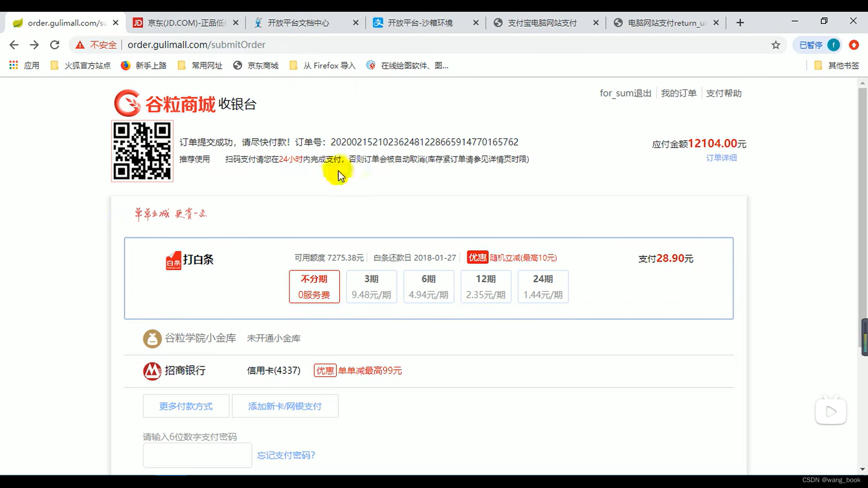This screenshot has height=488, width=868.
Task: Open the 常用网址 bookmark folder
Action: [200, 66]
